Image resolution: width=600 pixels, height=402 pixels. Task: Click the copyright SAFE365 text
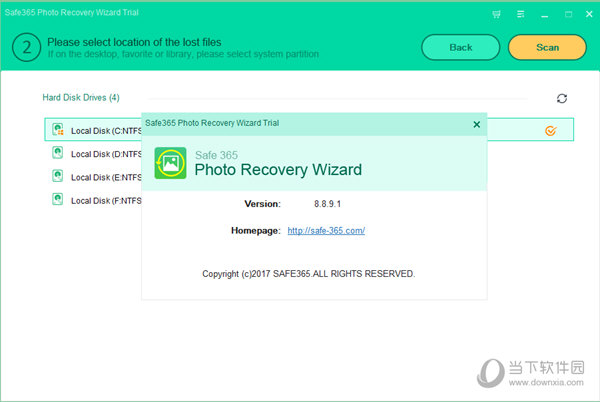pos(308,274)
